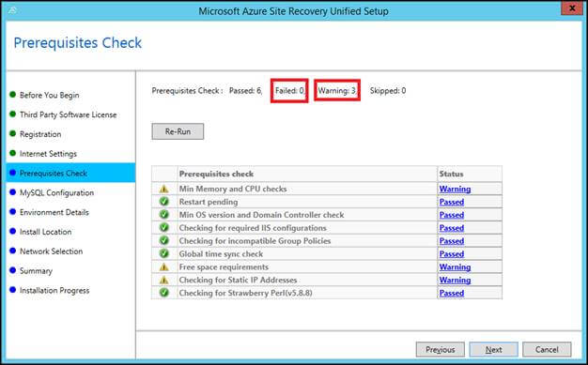Click green check icon beside IIS configurations
The height and width of the screenshot is (365, 588).
click(163, 227)
